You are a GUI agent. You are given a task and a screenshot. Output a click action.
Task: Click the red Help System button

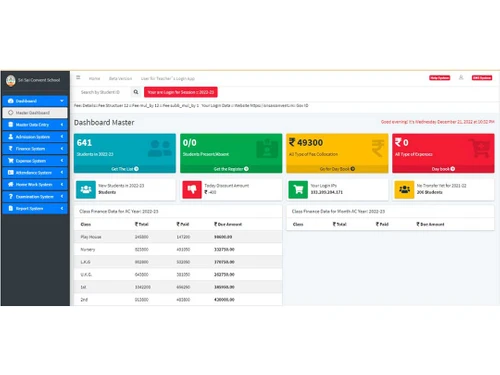click(439, 78)
